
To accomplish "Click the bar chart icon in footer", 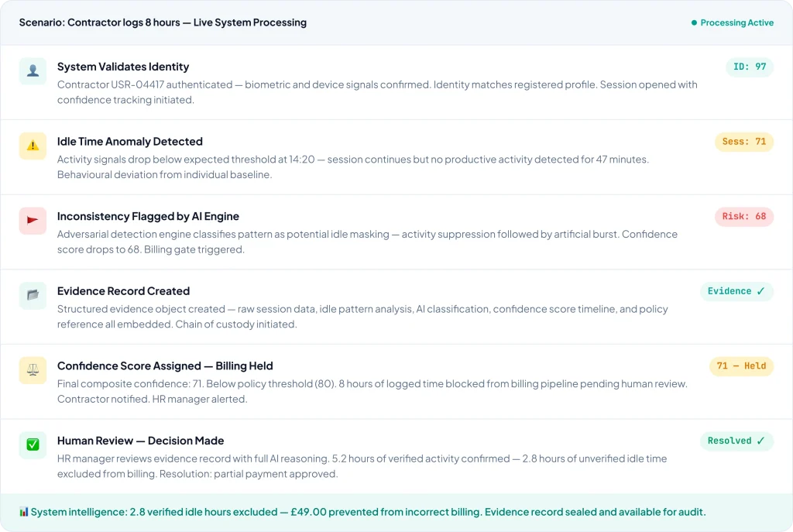I will pos(23,512).
